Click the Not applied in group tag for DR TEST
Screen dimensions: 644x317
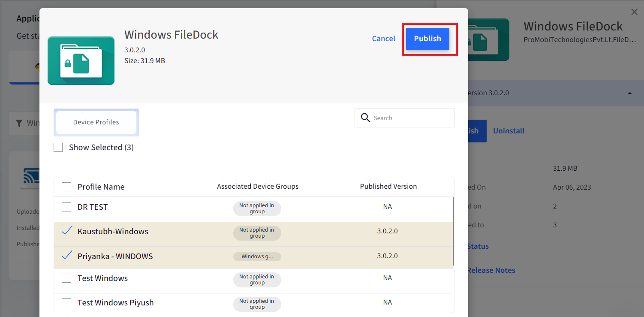tap(257, 208)
